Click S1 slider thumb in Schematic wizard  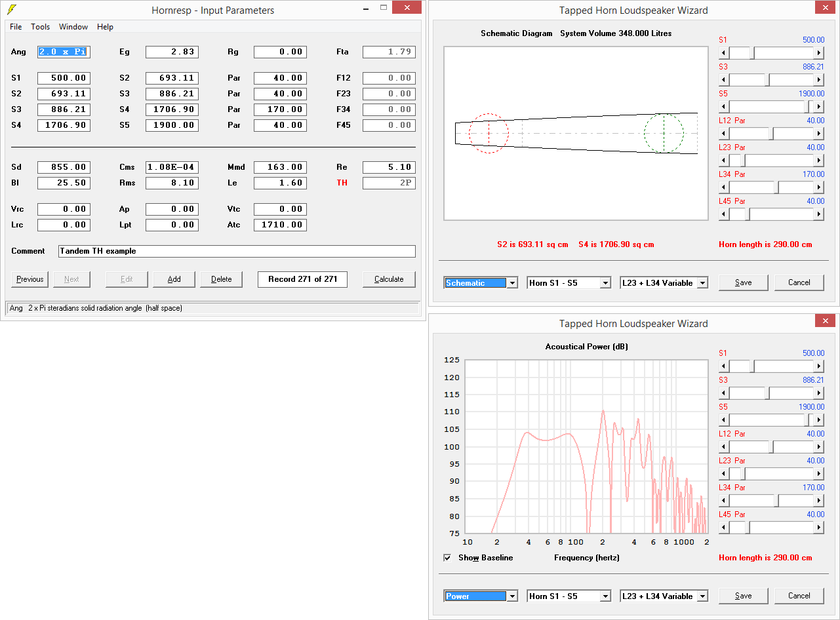point(752,53)
